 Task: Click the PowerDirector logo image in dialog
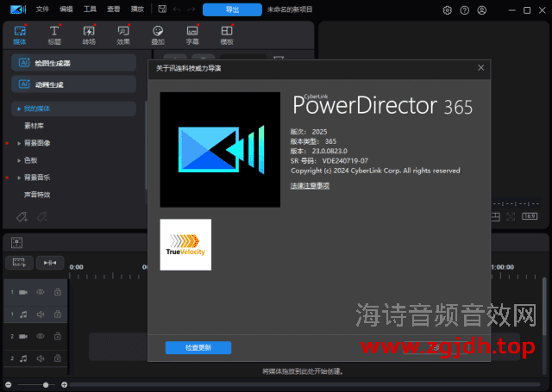click(220, 149)
